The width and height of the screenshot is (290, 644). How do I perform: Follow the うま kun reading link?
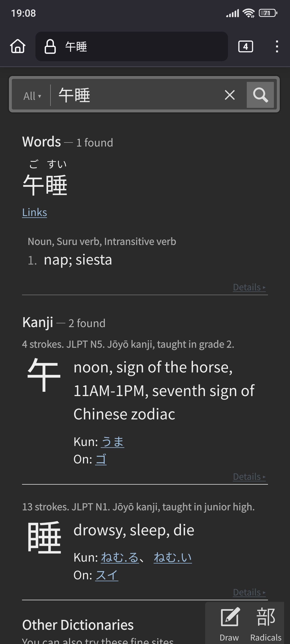tap(113, 442)
